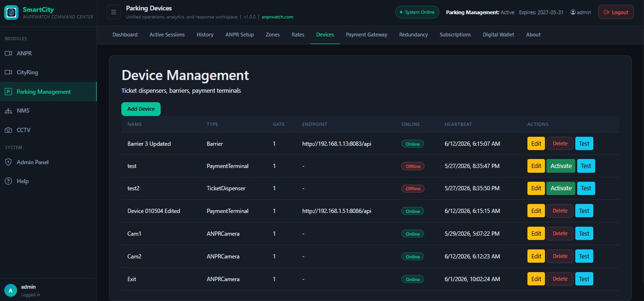Click the Online badge for Barrier 3 Updated

(413, 144)
